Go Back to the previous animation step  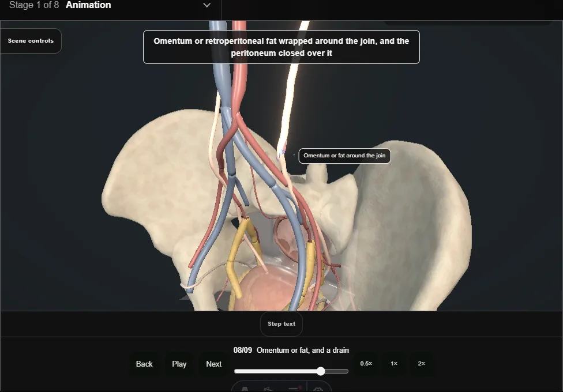[x=144, y=364]
